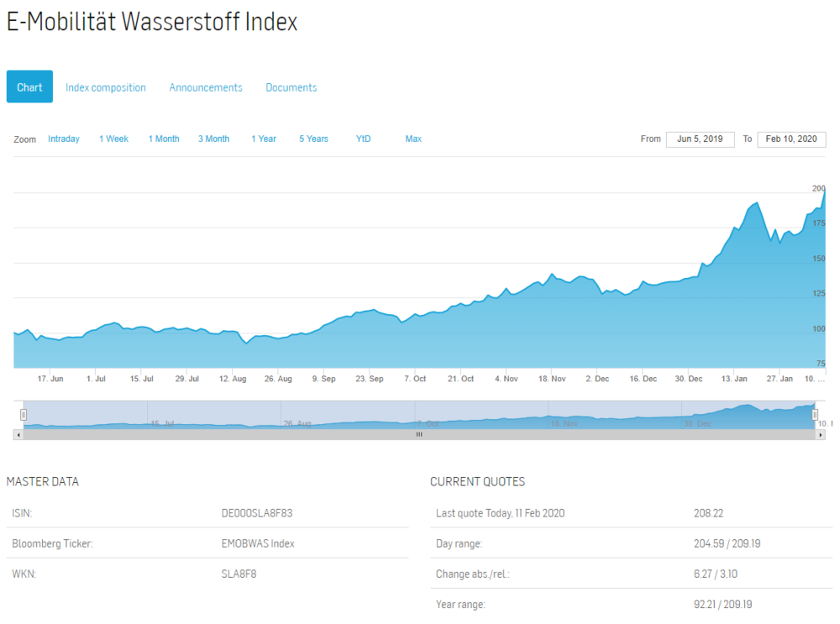Show Max time range
The height and width of the screenshot is (624, 840).
coord(413,139)
